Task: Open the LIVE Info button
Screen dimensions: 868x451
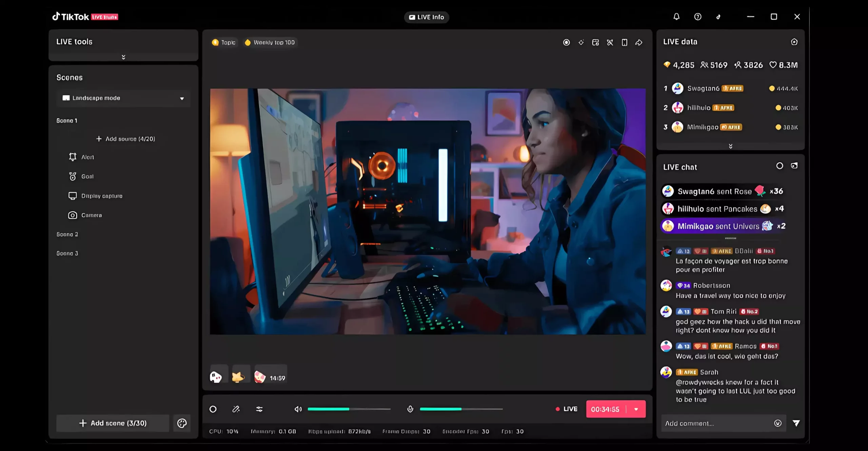Action: [x=427, y=17]
